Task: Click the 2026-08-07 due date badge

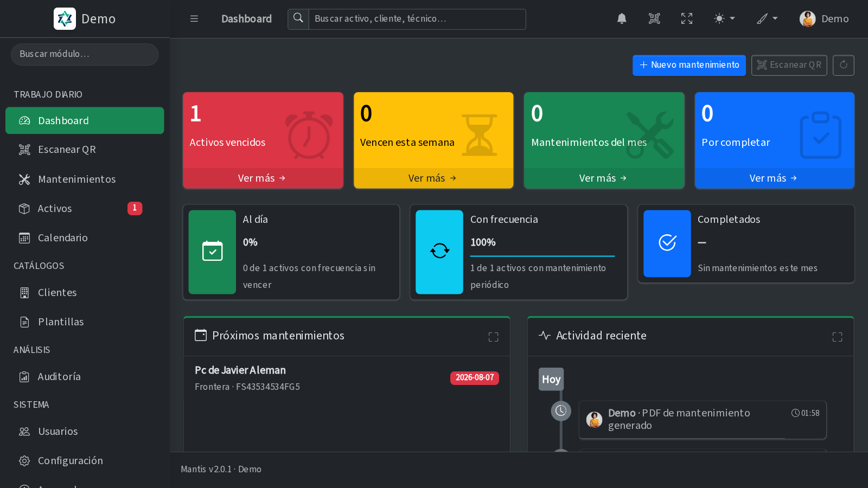Action: click(x=475, y=378)
